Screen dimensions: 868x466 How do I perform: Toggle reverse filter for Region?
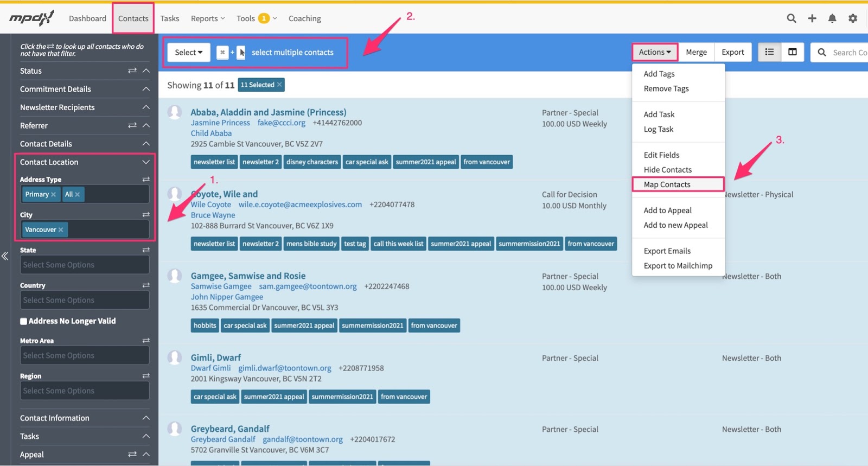pos(146,376)
